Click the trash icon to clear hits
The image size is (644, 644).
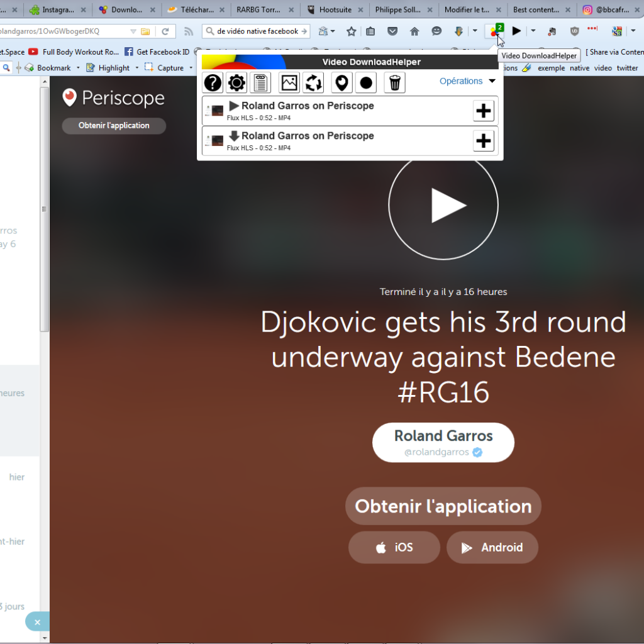(x=395, y=82)
